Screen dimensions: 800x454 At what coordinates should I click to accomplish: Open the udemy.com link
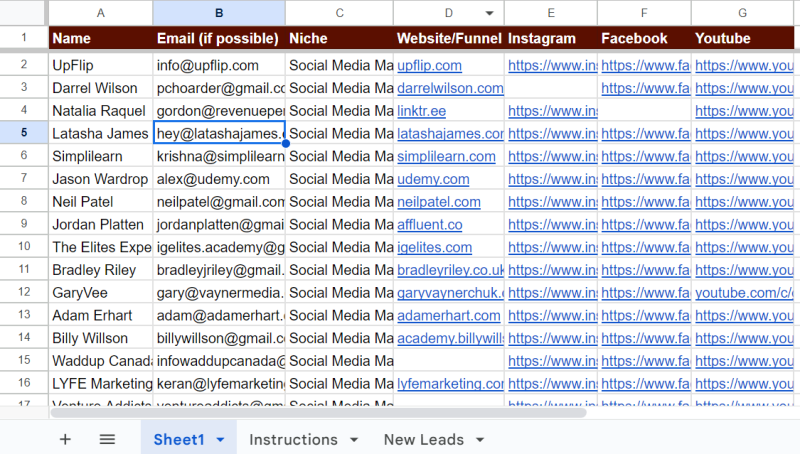[433, 180]
